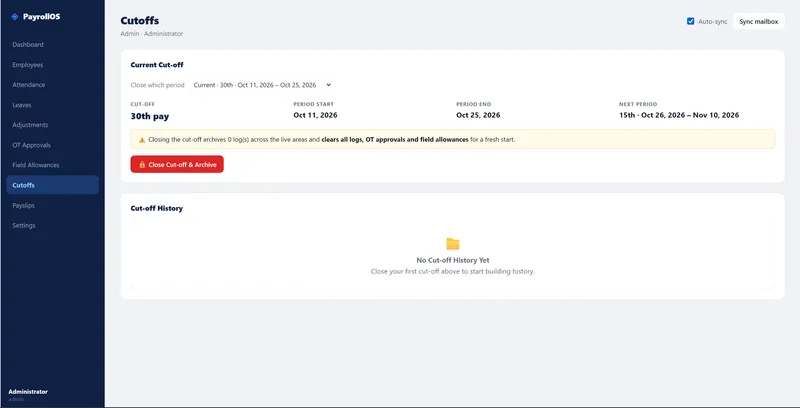Click the Close your first cut-off hint text
The image size is (800, 408).
[x=453, y=272]
